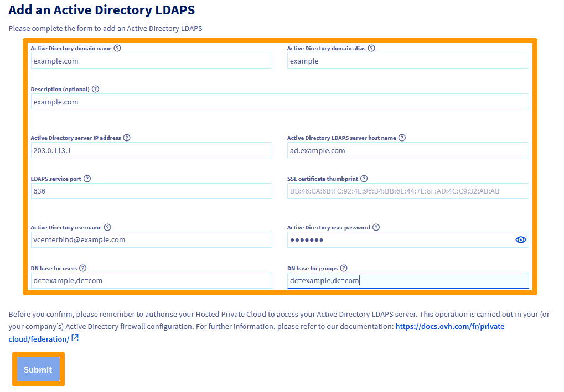The width and height of the screenshot is (564, 392).
Task: Open help for Active Directory username
Action: [108, 227]
